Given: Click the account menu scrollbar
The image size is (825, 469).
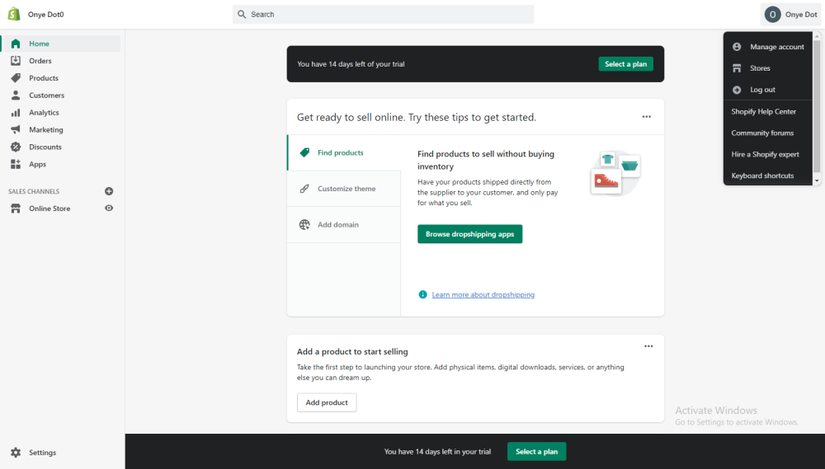Looking at the screenshot, I should [817, 105].
